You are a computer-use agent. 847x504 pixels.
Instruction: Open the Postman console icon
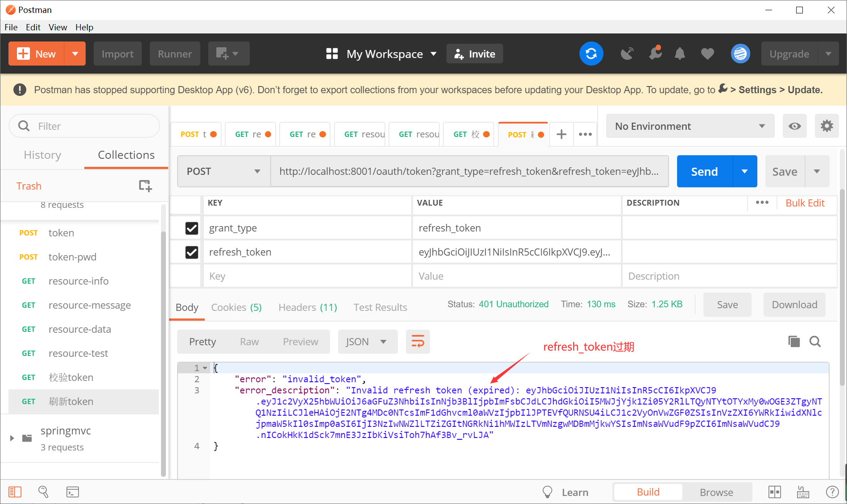pos(73,492)
